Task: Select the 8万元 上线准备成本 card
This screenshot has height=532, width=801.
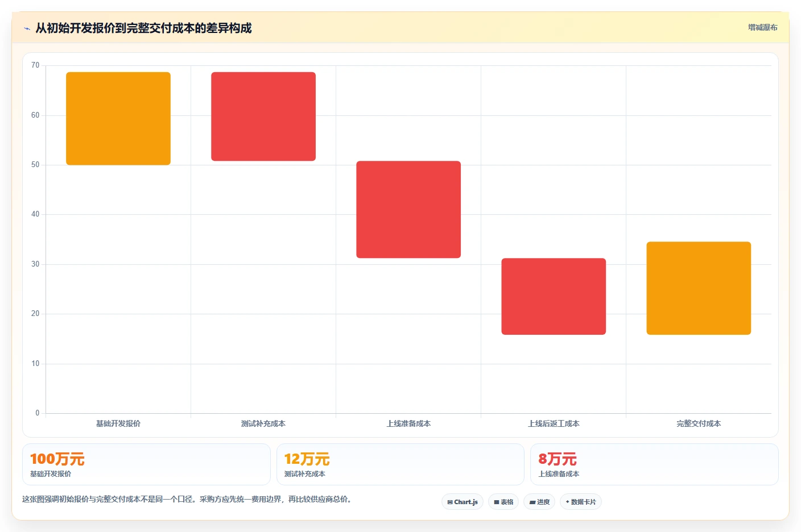Action: pyautogui.click(x=654, y=464)
